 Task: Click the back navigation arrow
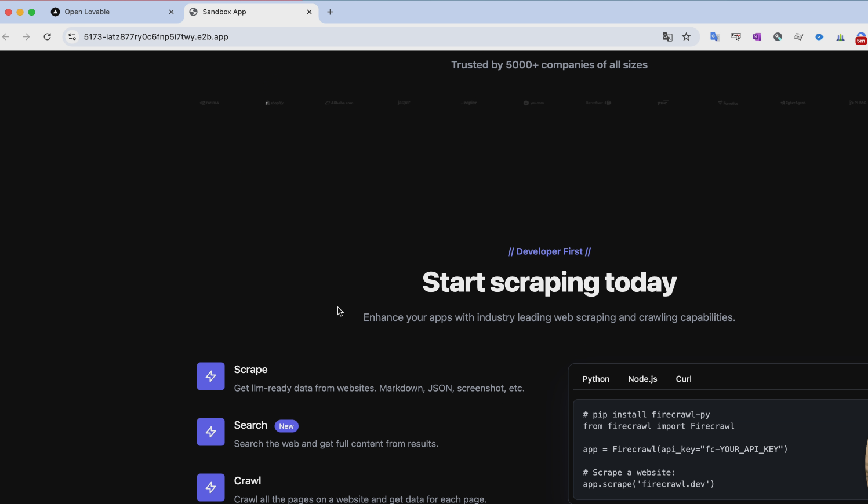point(6,36)
